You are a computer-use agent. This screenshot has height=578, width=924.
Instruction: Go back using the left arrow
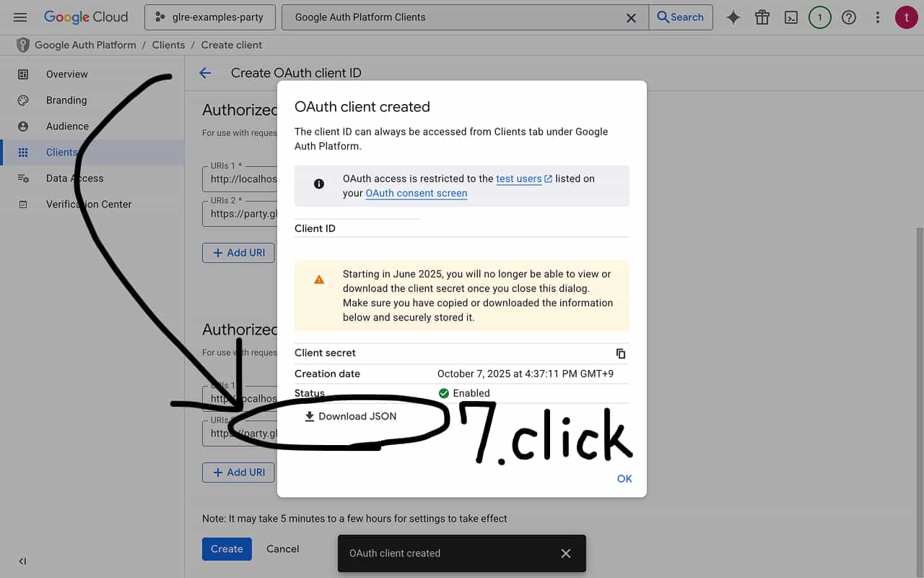(x=205, y=73)
